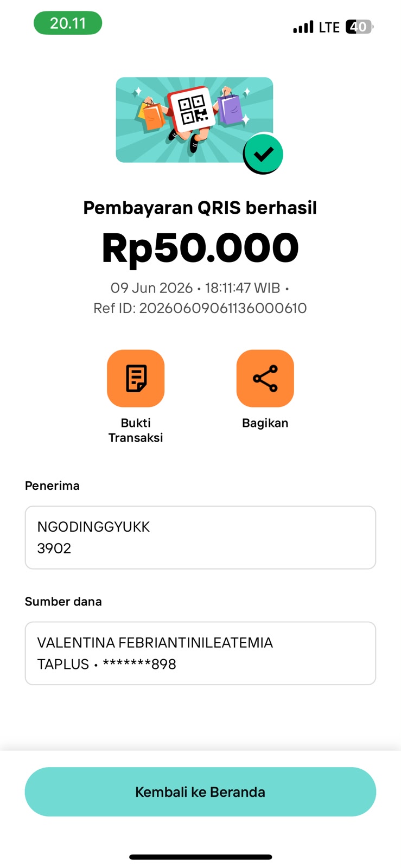401x868 pixels.
Task: Tap the Bagikan text label
Action: click(x=265, y=423)
